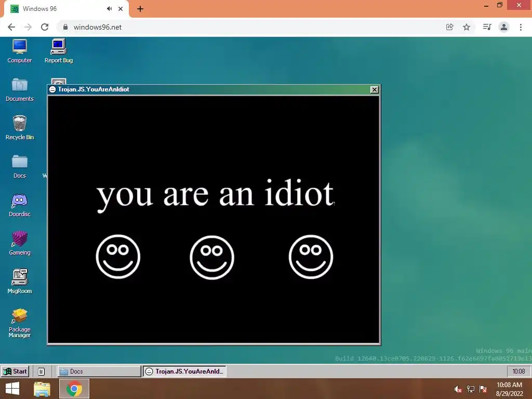
Task: Click the smiley icon in the Trojan title bar
Action: tap(52, 89)
